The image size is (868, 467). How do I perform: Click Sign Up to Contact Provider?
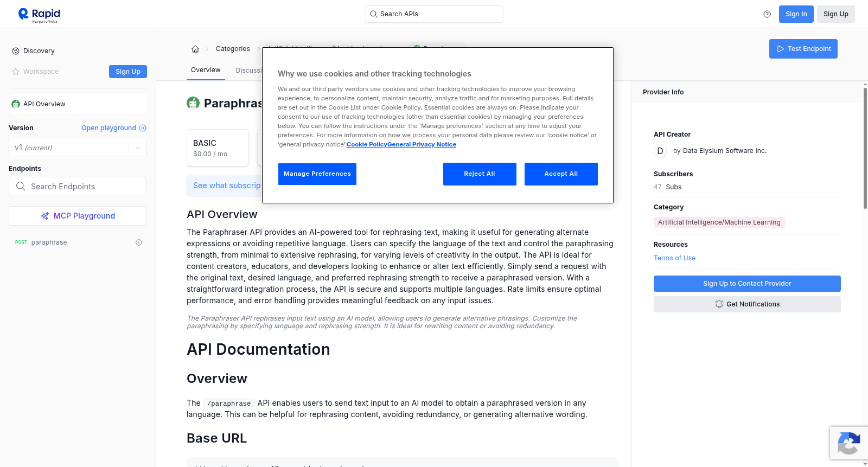[747, 284]
